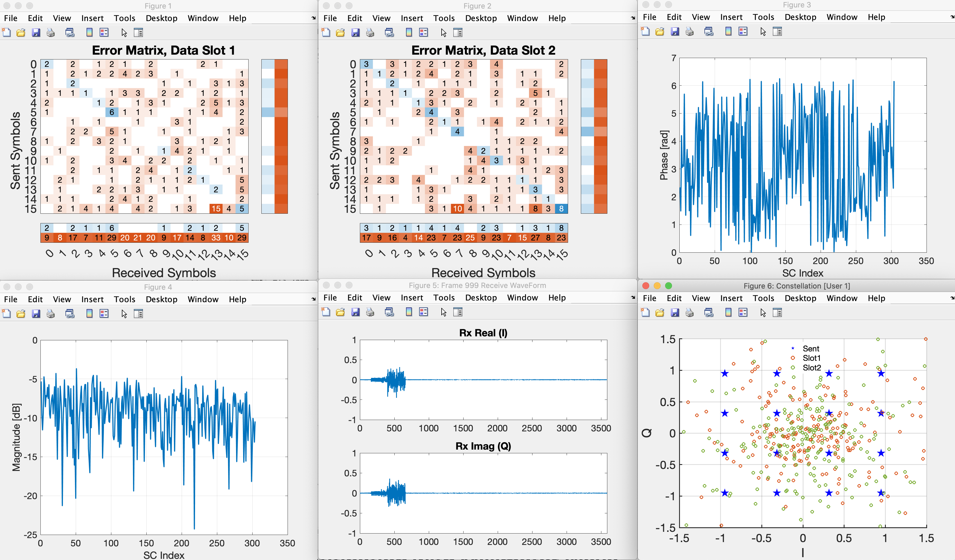Click Save Figure icon in Figure 6 toolbar
The width and height of the screenshot is (955, 560).
click(x=675, y=312)
